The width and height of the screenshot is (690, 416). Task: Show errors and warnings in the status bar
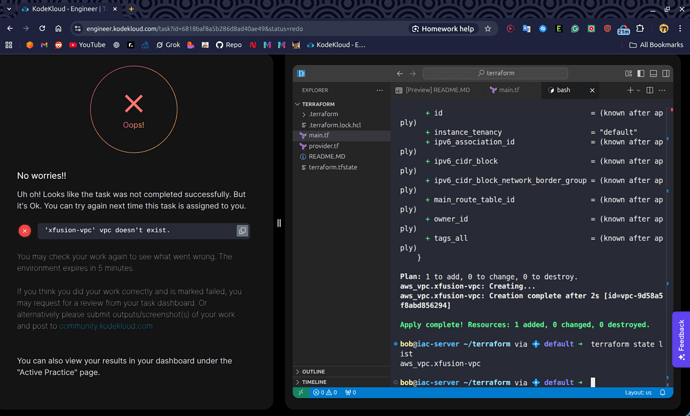coord(326,393)
